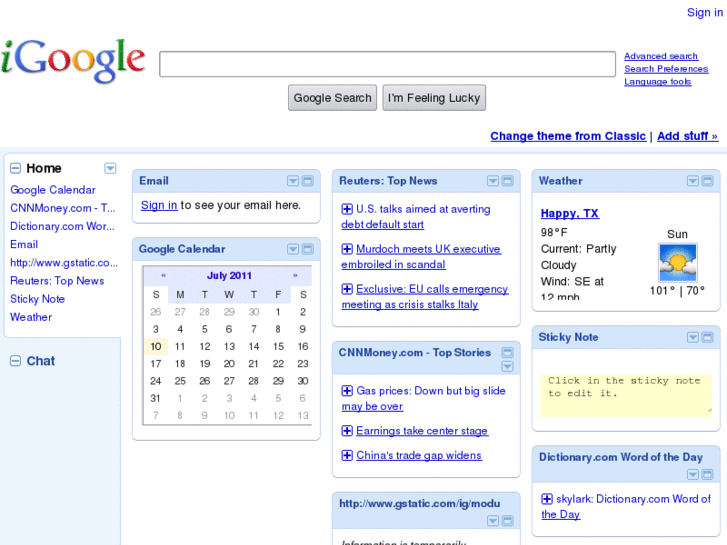Expand the Earnings take center stage story
Image resolution: width=727 pixels, height=545 pixels.
pyautogui.click(x=347, y=431)
